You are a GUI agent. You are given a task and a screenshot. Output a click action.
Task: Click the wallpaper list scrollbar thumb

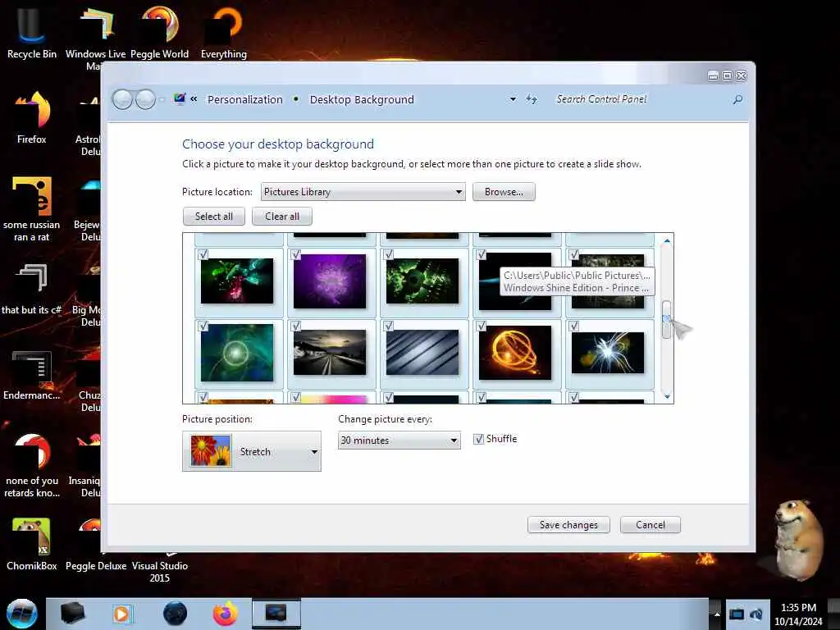tap(666, 319)
